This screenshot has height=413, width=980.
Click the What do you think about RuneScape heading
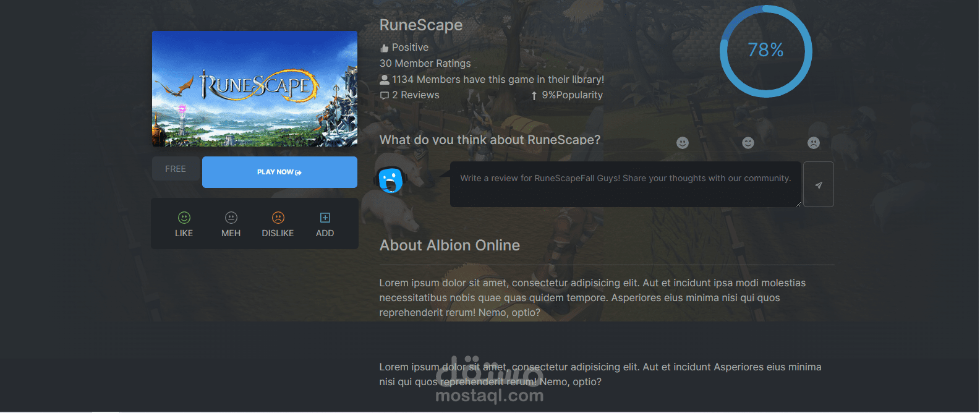(490, 140)
